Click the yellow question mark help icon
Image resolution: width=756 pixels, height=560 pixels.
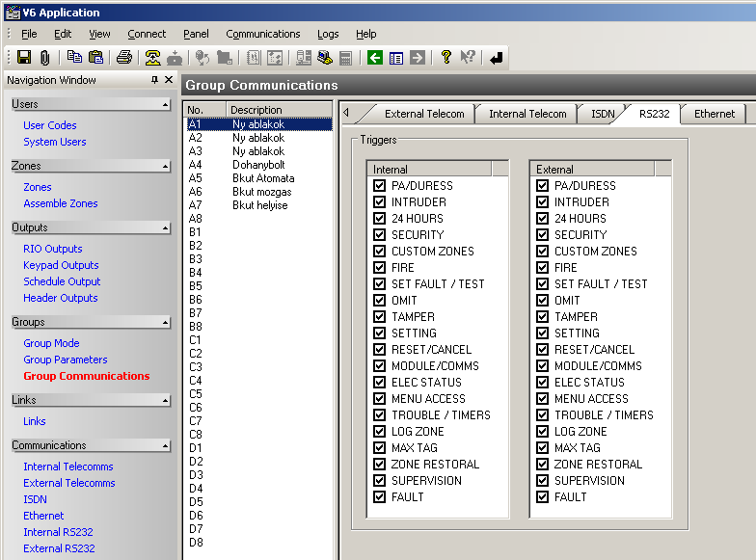point(445,58)
